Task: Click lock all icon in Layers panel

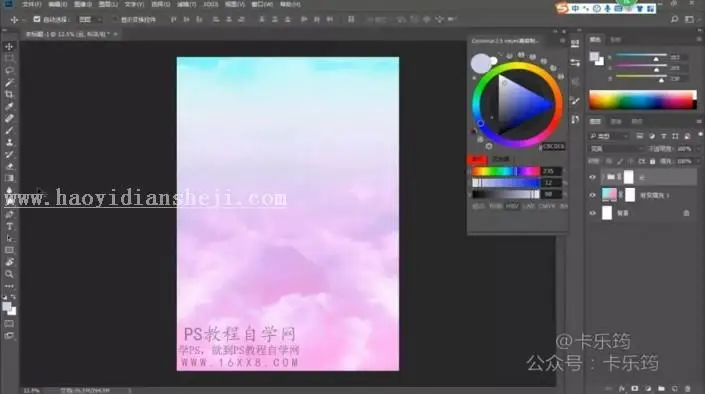Action: click(652, 161)
